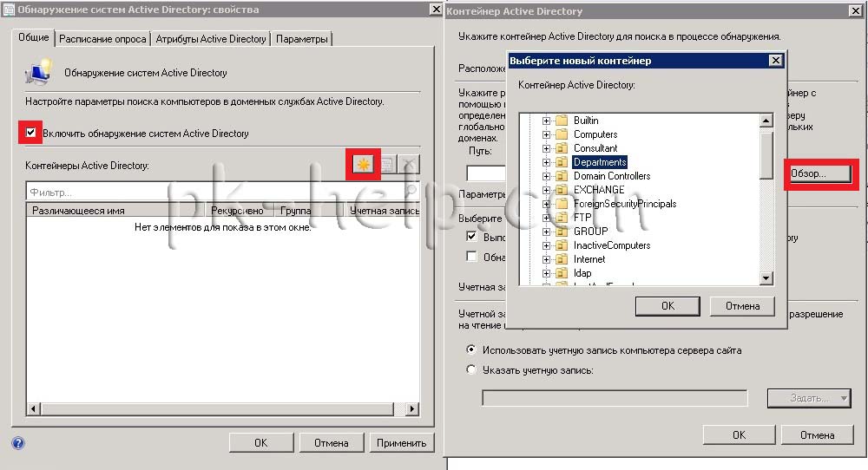Click the edit container properties icon

(x=386, y=164)
